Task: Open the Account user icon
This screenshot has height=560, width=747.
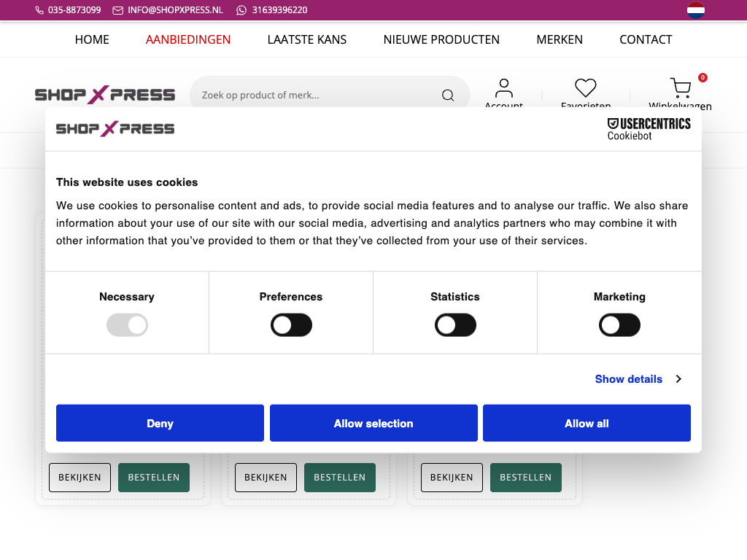Action: [x=504, y=89]
